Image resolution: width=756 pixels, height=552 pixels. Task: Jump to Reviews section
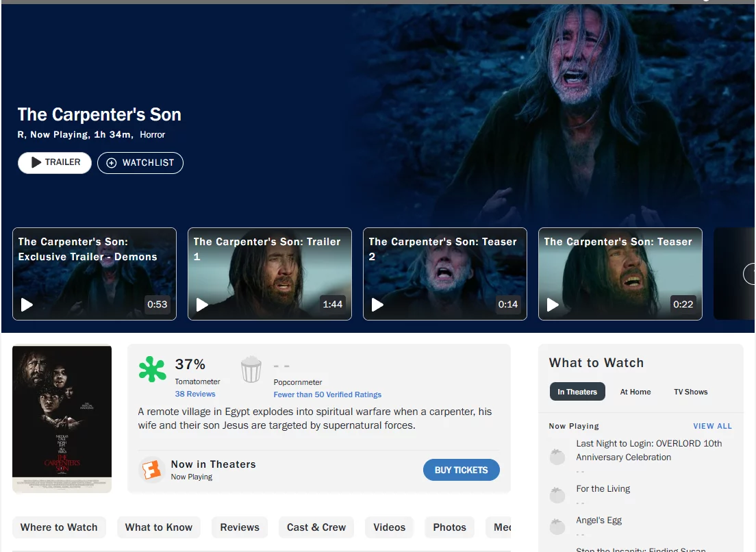pyautogui.click(x=240, y=527)
